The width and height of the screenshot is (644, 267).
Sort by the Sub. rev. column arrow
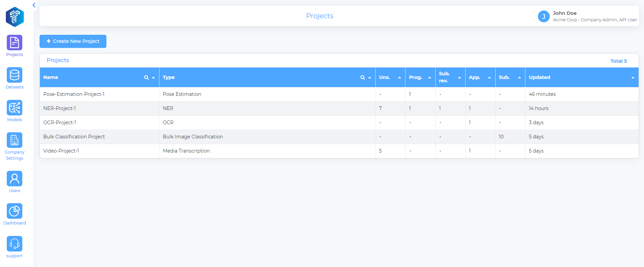click(x=460, y=77)
